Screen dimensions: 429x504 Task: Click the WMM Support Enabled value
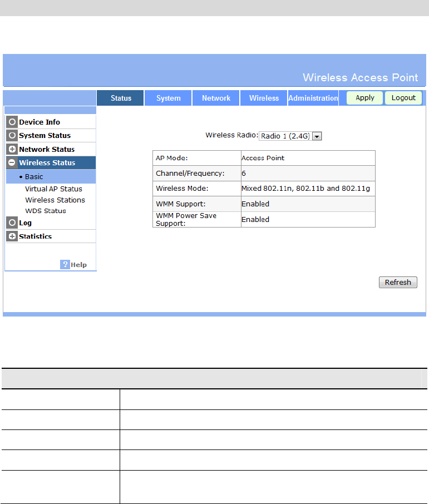pos(255,204)
